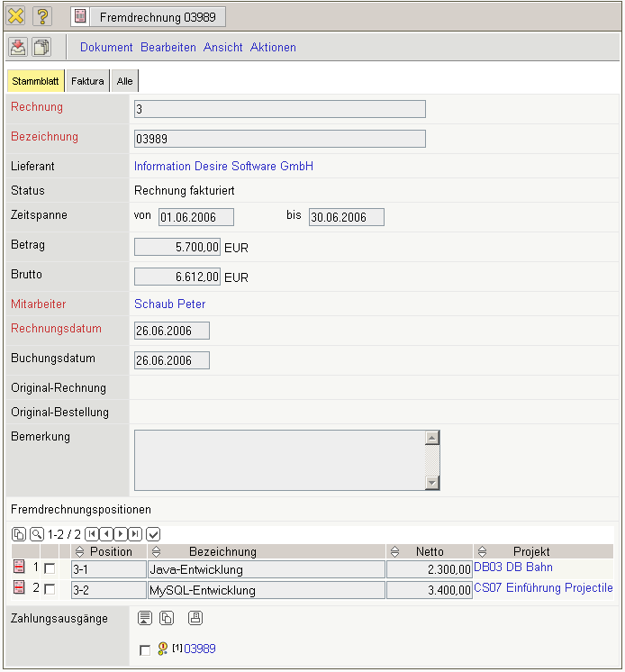Open the row icon for Java-Entwicklung position
625x672 pixels.
[x=19, y=568]
